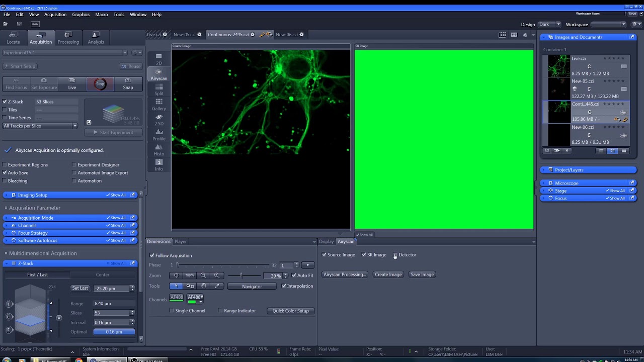This screenshot has width=644, height=362.
Task: Toggle Z-Stack checkbox
Action: point(5,102)
